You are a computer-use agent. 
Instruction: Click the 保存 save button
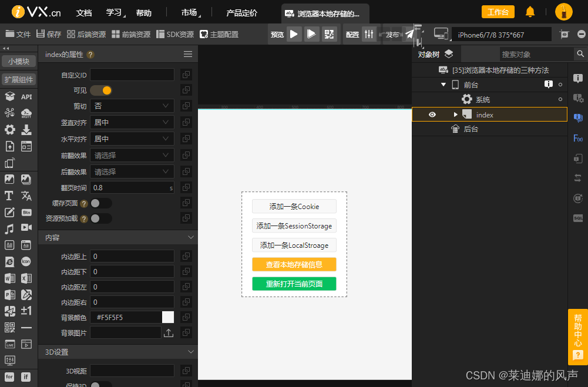(49, 34)
